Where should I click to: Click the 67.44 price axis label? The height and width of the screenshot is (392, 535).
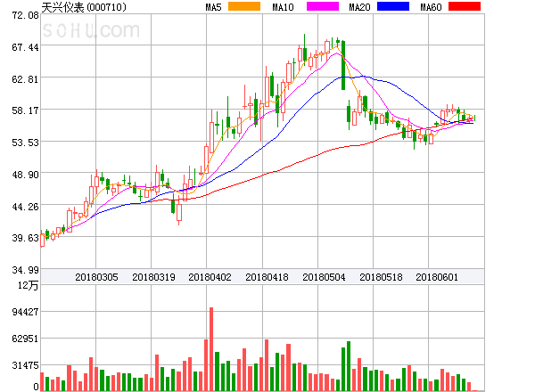click(x=25, y=47)
